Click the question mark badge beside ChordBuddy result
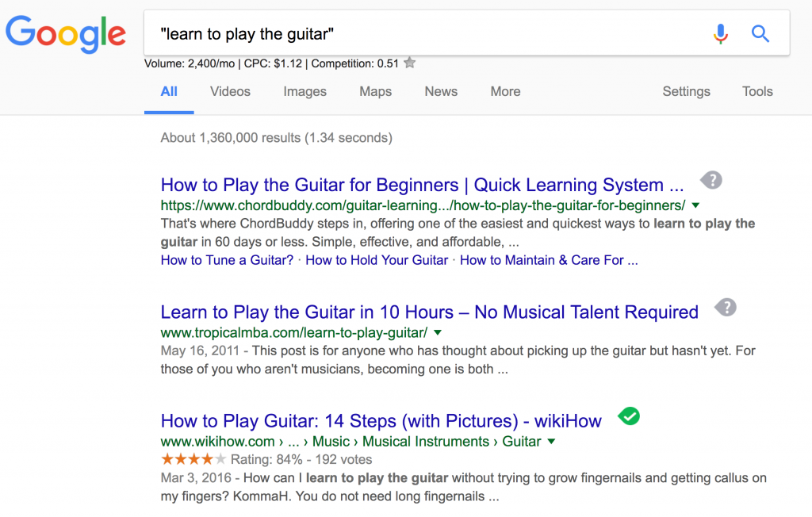This screenshot has height=517, width=812. (711, 180)
